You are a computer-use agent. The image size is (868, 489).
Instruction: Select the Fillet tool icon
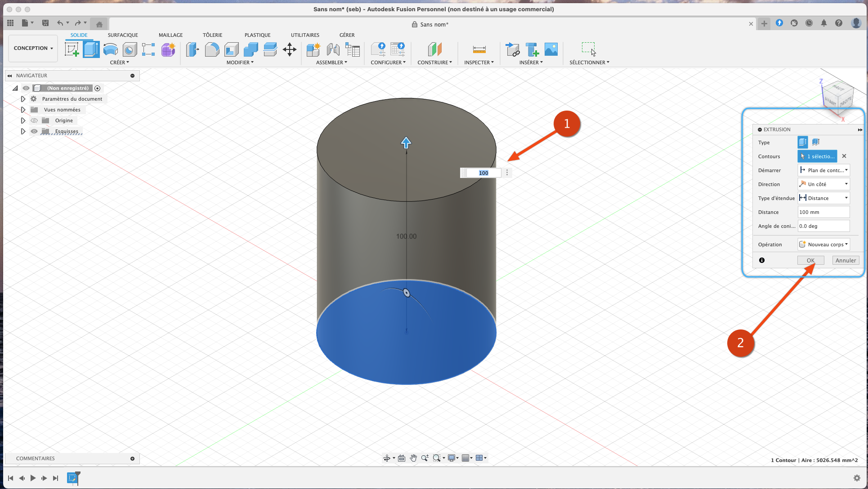pyautogui.click(x=212, y=49)
